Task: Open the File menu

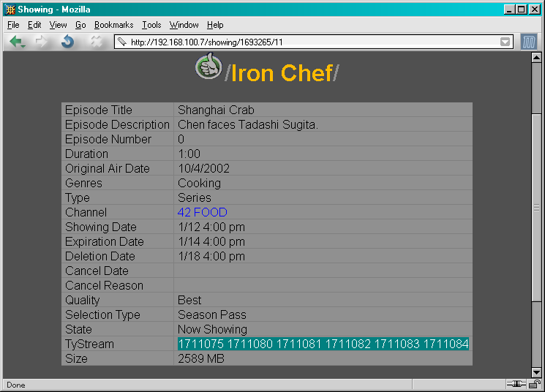Action: pyautogui.click(x=13, y=25)
